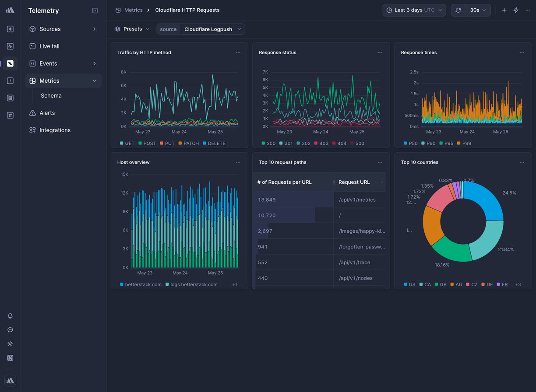Click the lightning bolt icon in header
The image size is (536, 392).
tap(516, 10)
